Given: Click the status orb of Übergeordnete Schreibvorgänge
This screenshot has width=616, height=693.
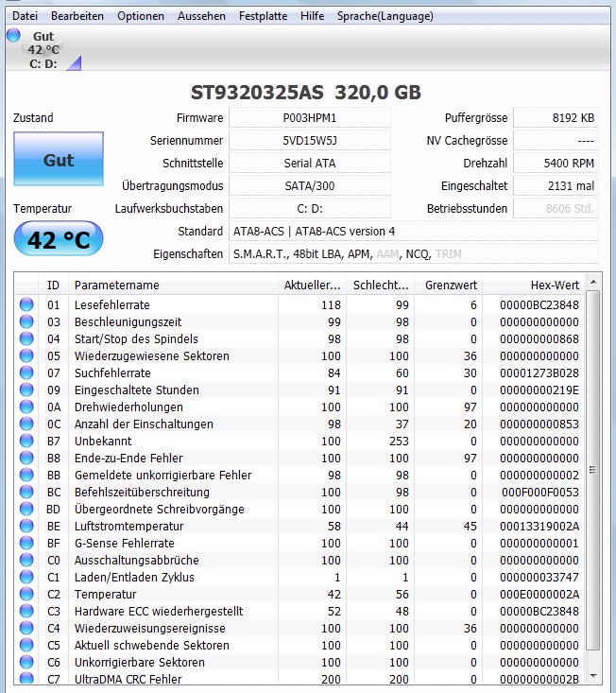Looking at the screenshot, I should coord(26,509).
